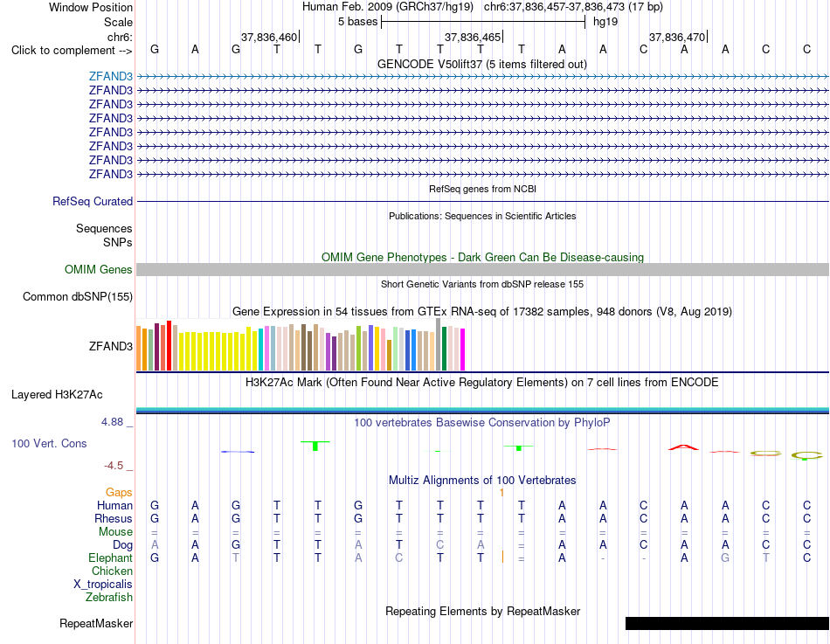
Task: Click the Zebrafish species label
Action: [x=109, y=597]
